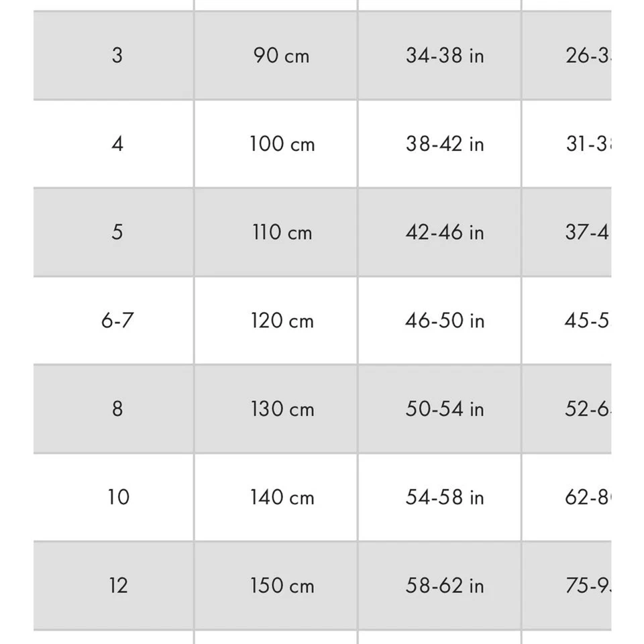Select the 46-50 in cell
Image resolution: width=644 pixels, height=644 pixels.
tap(444, 321)
